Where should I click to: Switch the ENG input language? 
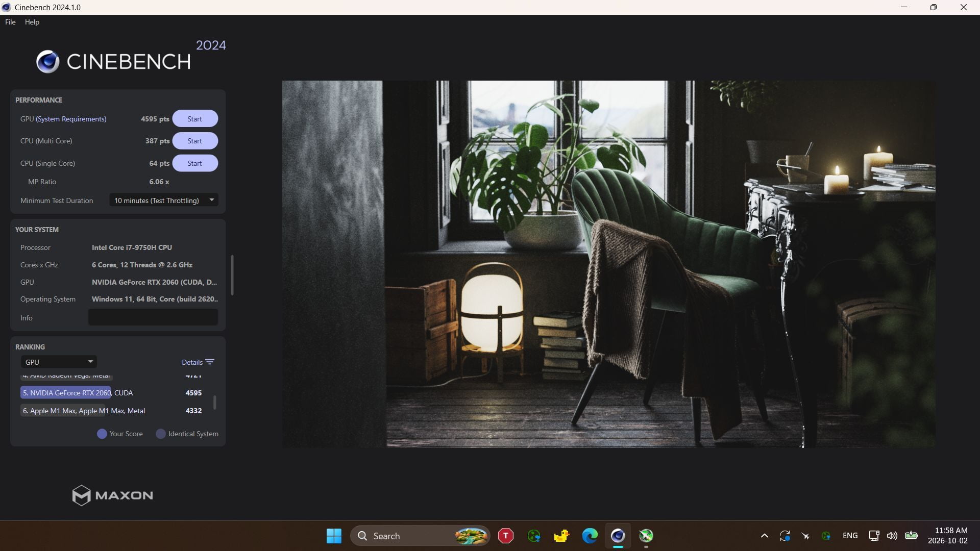click(850, 536)
